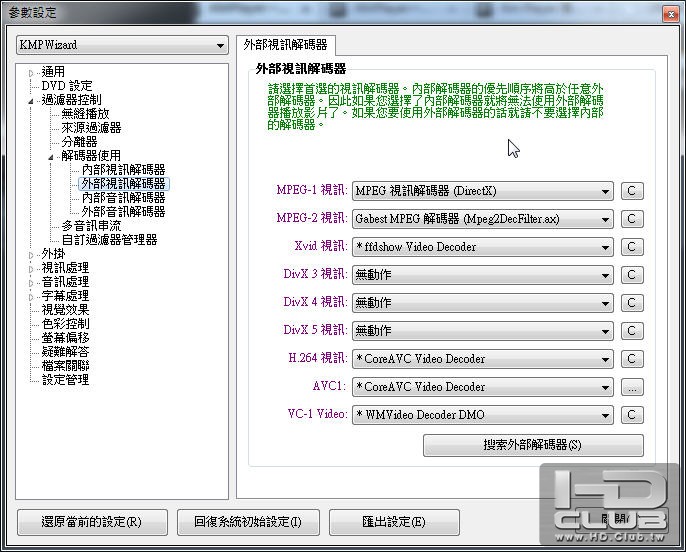Image resolution: width=686 pixels, height=552 pixels.
Task: Close the 參數設定 window
Action: coord(671,14)
